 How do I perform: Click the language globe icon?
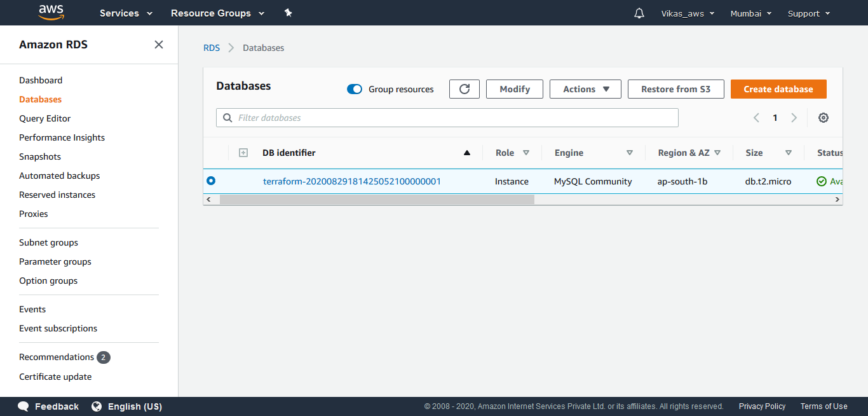click(97, 406)
